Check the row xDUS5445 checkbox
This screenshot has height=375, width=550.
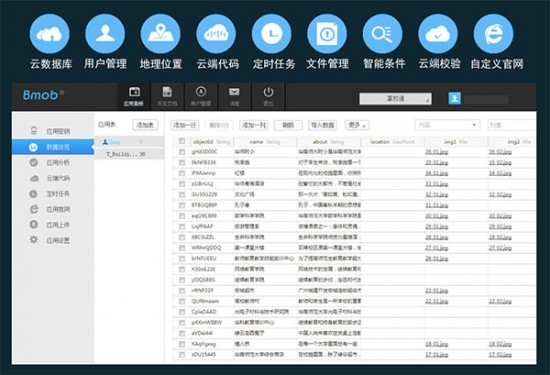point(182,355)
